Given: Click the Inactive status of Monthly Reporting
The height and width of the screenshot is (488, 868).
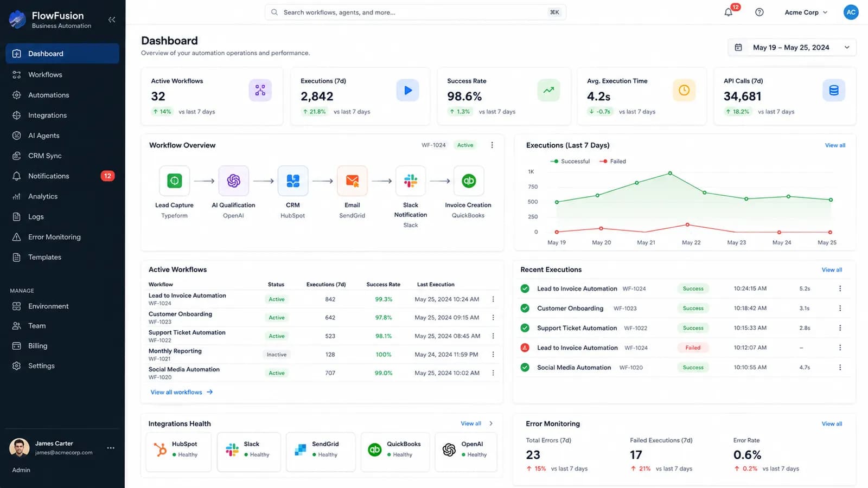Looking at the screenshot, I should [x=277, y=355].
